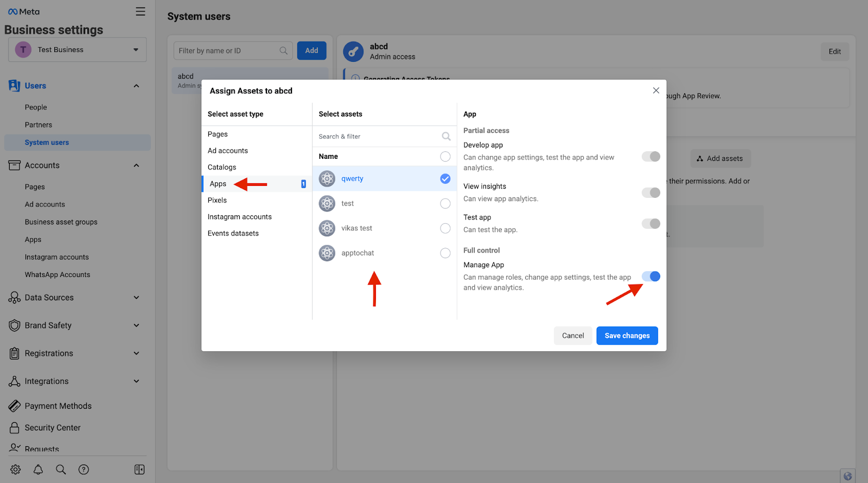Click the Payment Methods card icon
Viewport: 868px width, 483px height.
(x=15, y=406)
